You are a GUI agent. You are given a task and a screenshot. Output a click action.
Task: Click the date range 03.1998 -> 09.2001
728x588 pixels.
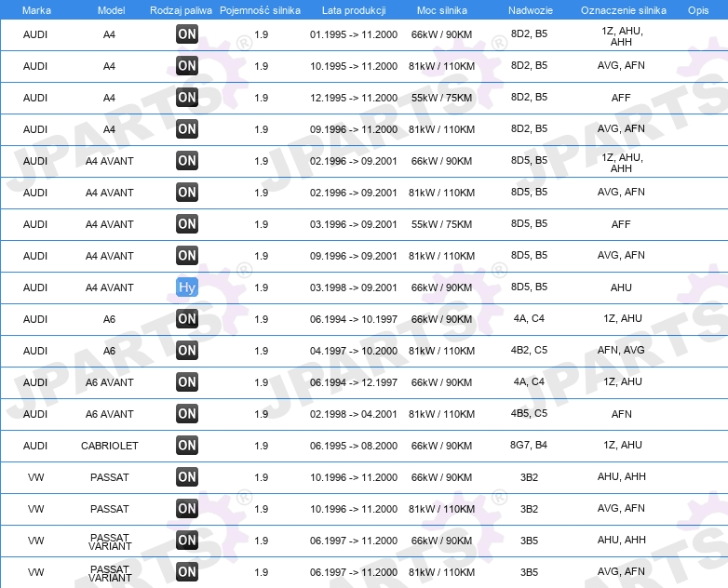click(x=354, y=287)
